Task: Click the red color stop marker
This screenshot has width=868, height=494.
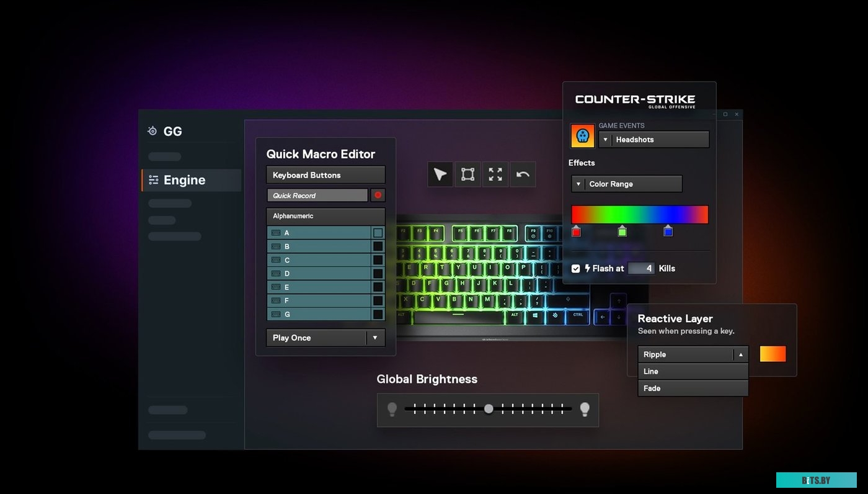Action: [576, 231]
